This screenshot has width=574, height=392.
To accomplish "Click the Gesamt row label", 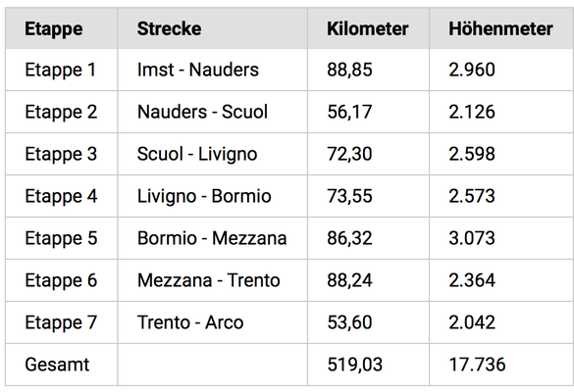I will tap(57, 365).
